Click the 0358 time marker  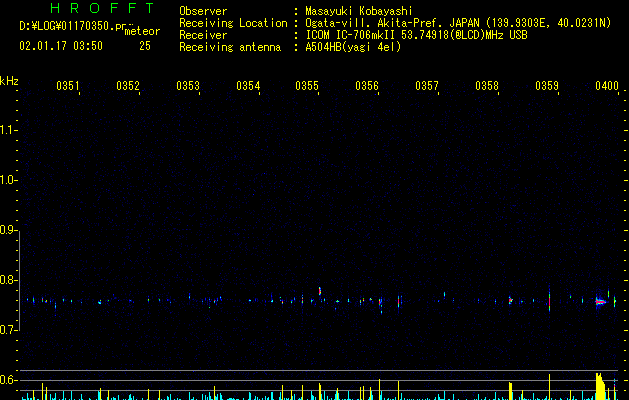(487, 85)
